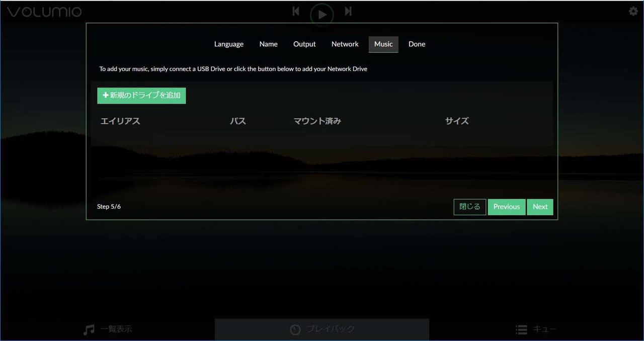This screenshot has height=341, width=644.
Task: Open the settings gear menu
Action: click(x=632, y=11)
